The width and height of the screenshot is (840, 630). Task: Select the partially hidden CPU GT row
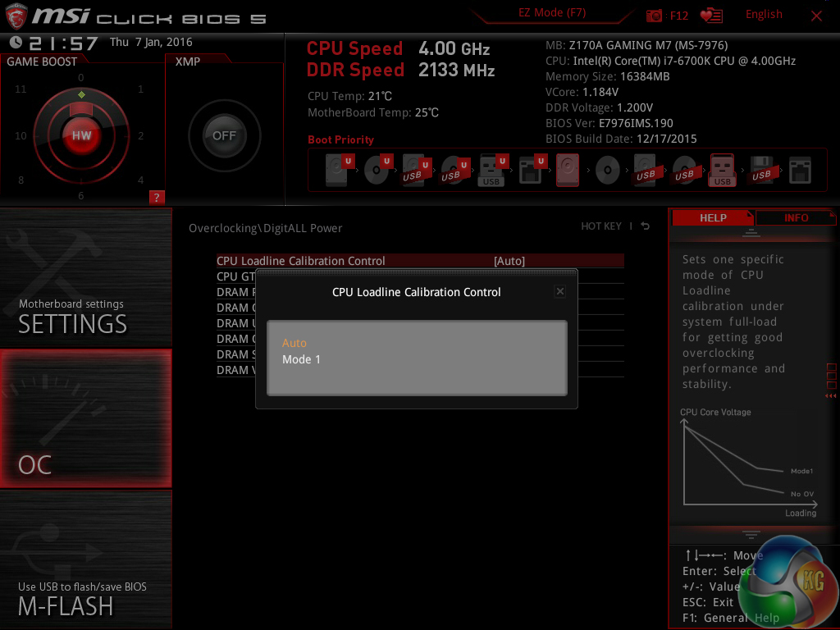tap(235, 276)
